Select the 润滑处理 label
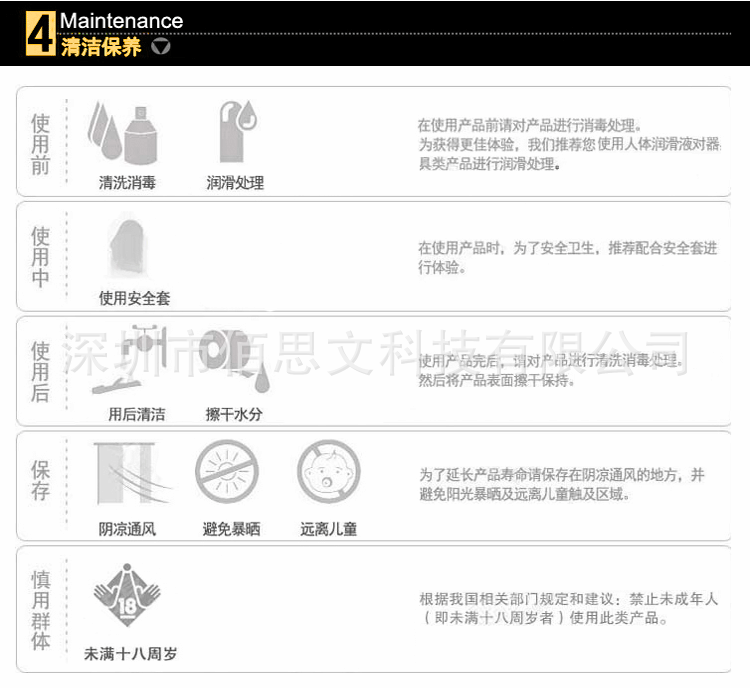The height and width of the screenshot is (688, 750). [235, 182]
